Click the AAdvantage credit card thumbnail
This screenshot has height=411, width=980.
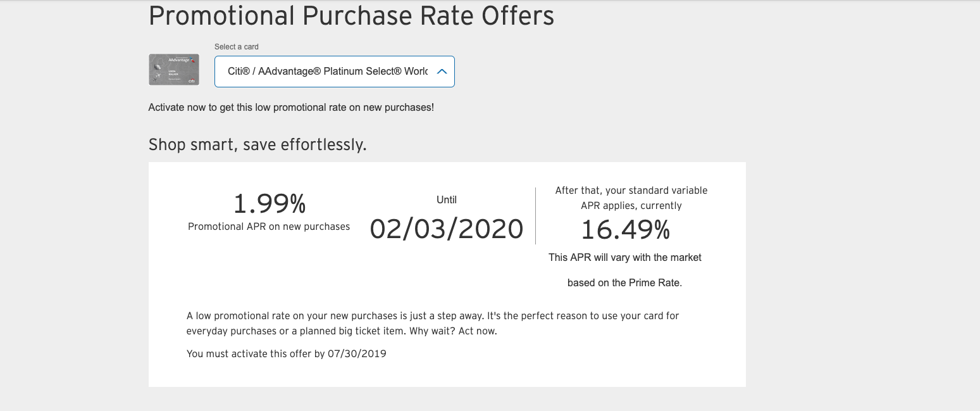(x=174, y=70)
